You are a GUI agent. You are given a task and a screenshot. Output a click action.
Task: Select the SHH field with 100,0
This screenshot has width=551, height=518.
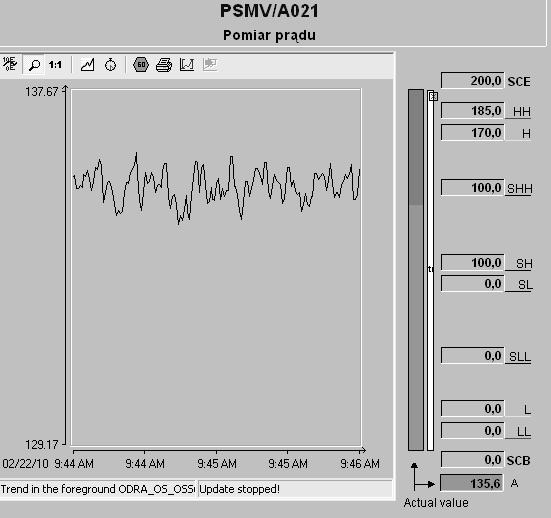(x=472, y=187)
